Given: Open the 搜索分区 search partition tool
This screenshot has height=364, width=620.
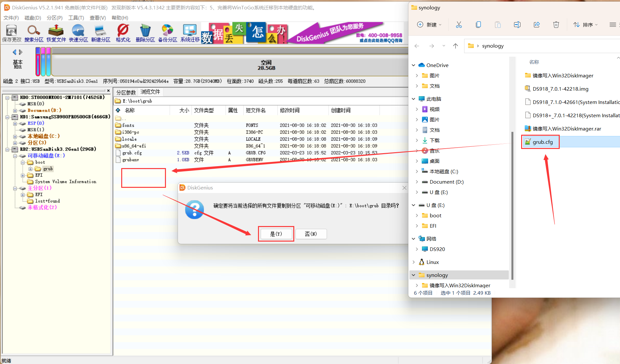Looking at the screenshot, I should tap(34, 33).
